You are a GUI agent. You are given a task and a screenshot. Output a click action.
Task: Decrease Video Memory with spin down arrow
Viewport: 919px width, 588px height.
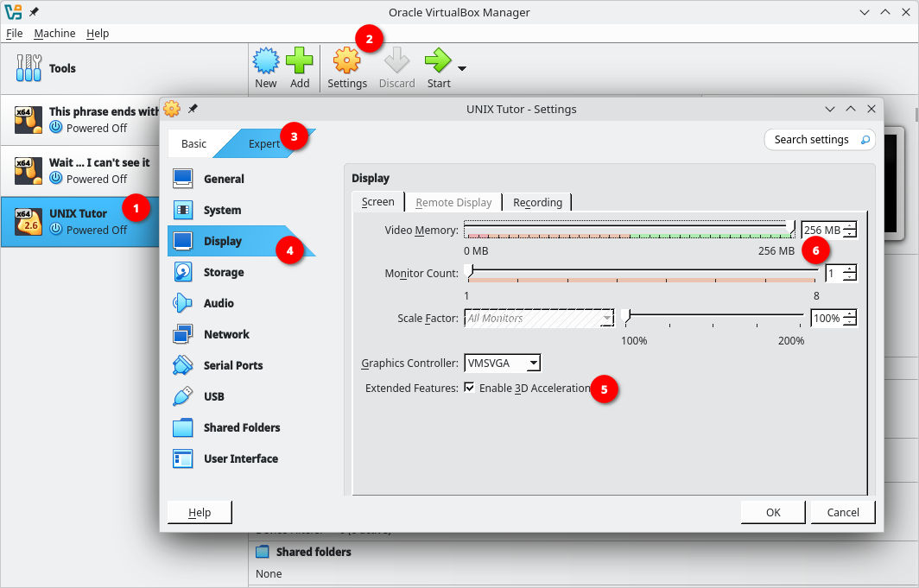(x=849, y=234)
